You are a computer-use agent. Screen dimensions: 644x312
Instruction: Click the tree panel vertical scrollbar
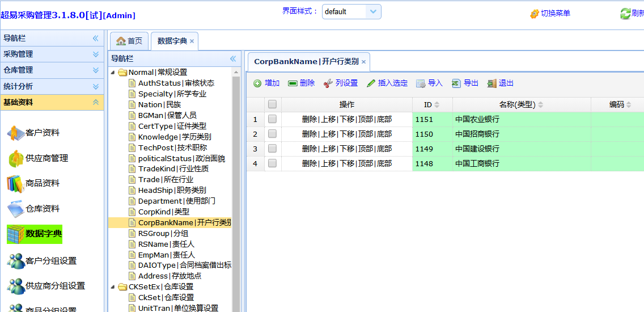pyautogui.click(x=236, y=187)
